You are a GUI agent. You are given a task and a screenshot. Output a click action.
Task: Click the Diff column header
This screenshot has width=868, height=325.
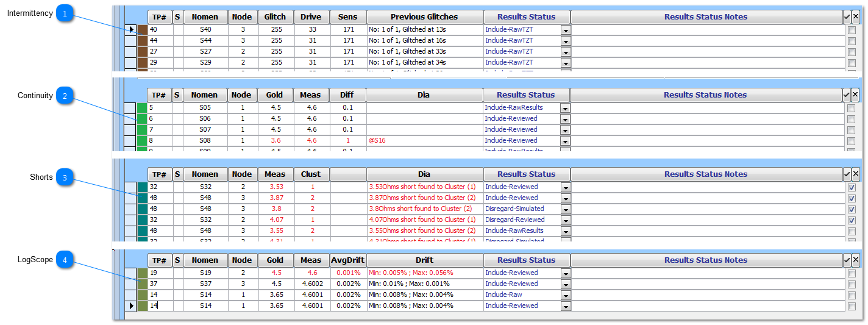[x=347, y=95]
